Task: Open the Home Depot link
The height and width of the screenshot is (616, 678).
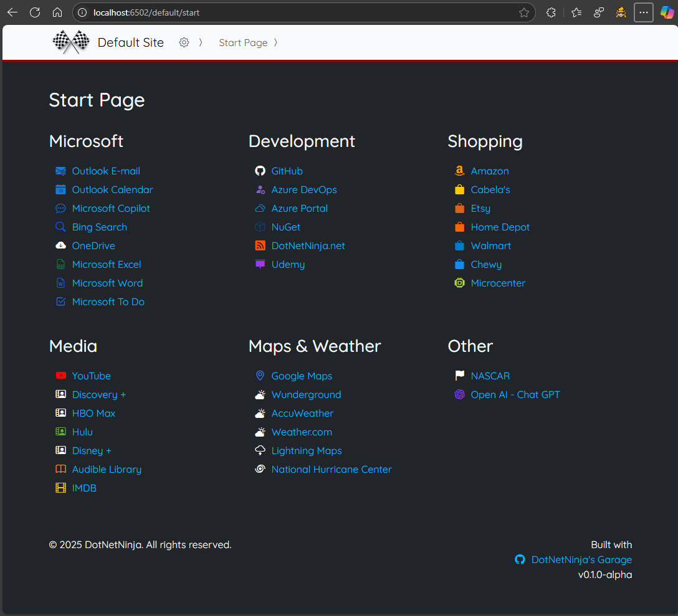Action: [x=500, y=227]
